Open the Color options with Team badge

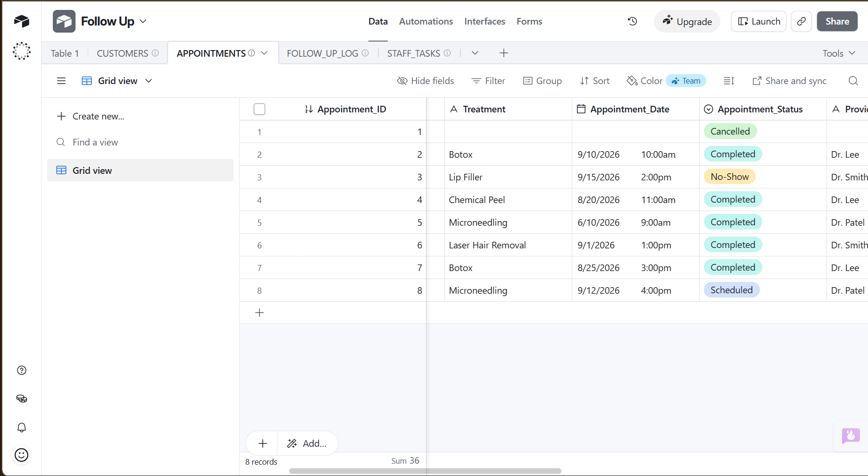tap(666, 81)
